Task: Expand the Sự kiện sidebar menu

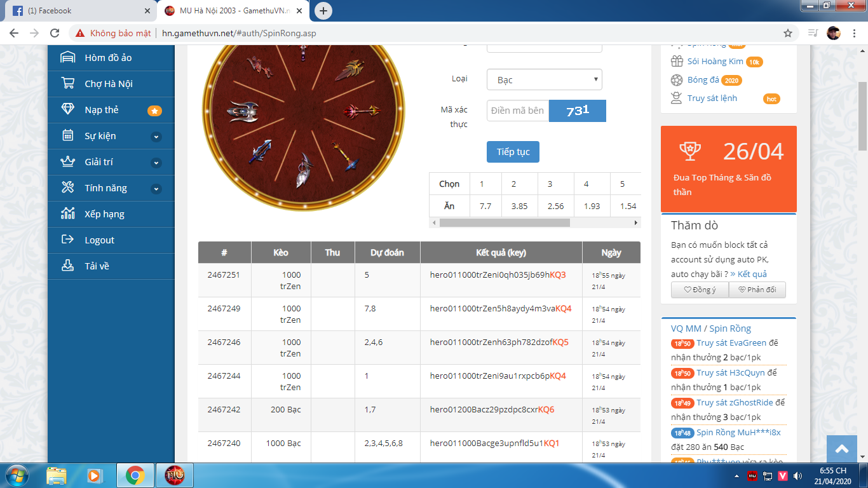Action: [x=156, y=137]
